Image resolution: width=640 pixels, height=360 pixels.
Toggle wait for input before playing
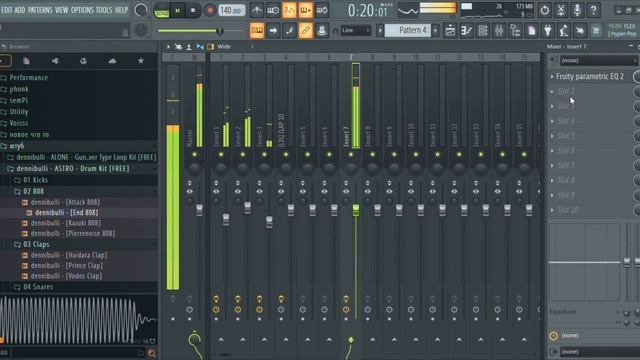pos(273,10)
